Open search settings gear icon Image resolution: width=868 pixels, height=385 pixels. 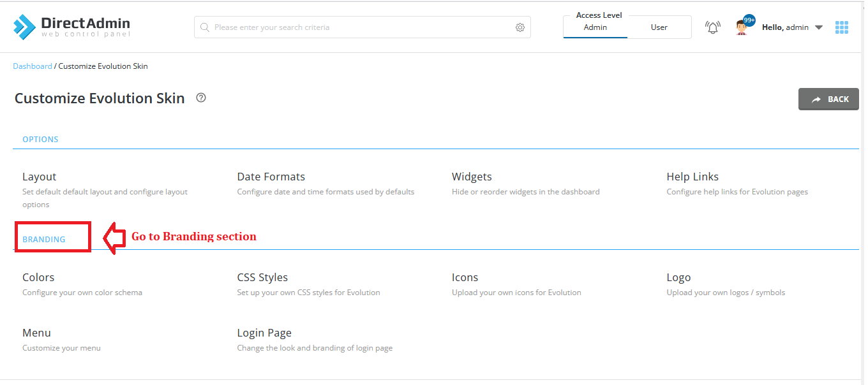point(520,27)
